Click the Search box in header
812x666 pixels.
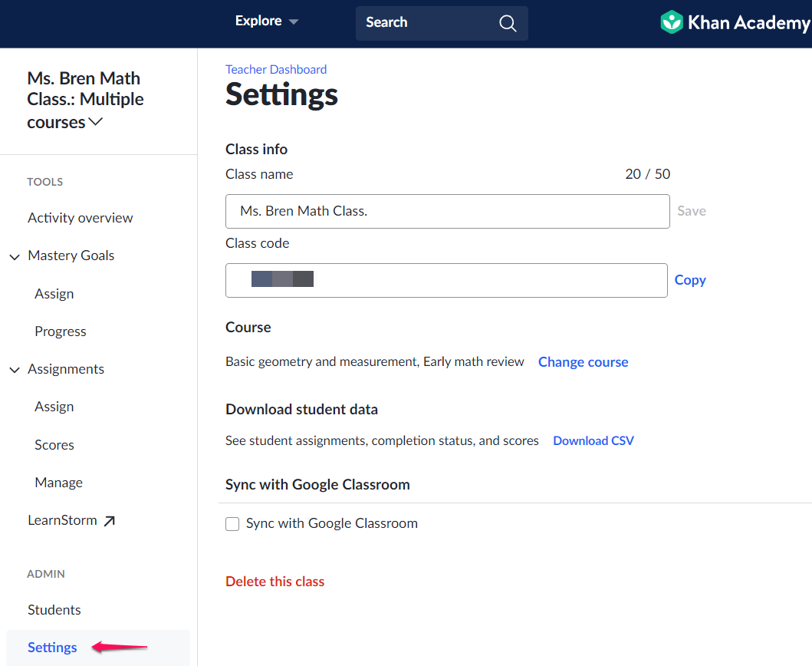pyautogui.click(x=442, y=23)
